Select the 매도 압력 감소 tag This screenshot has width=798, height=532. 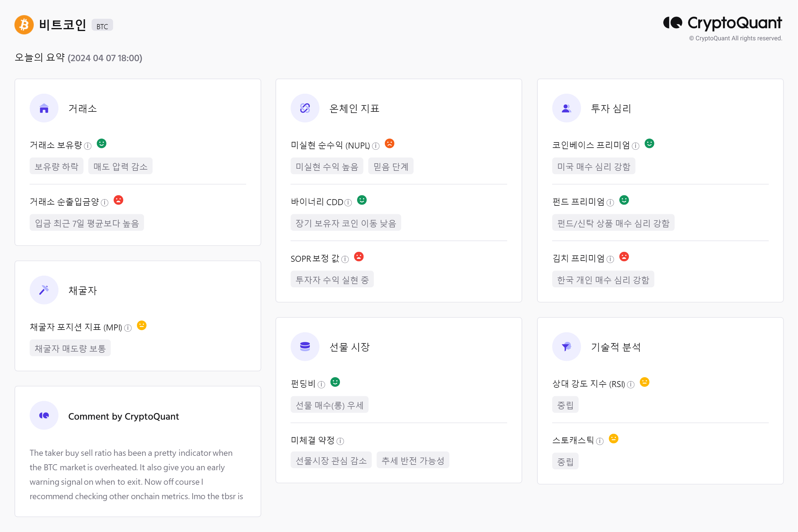(x=121, y=166)
